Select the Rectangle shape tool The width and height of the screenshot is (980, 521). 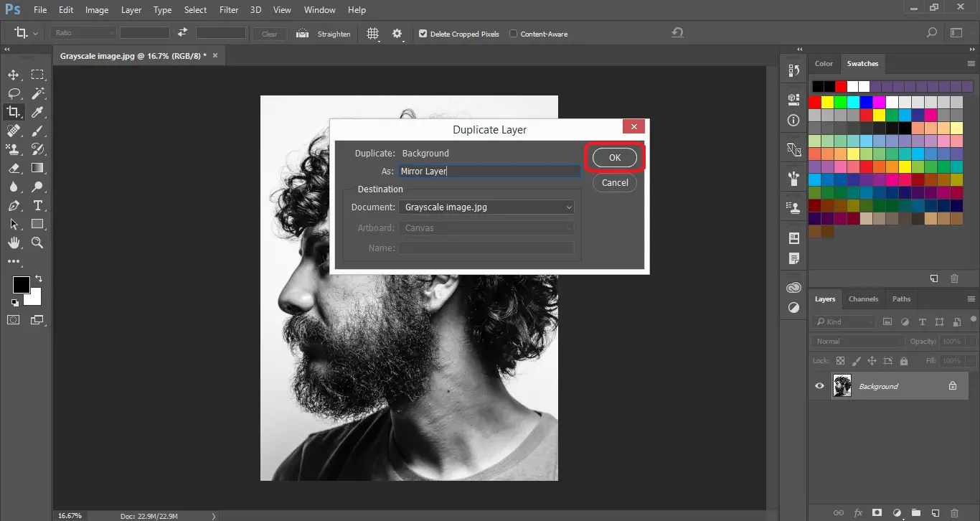click(37, 225)
